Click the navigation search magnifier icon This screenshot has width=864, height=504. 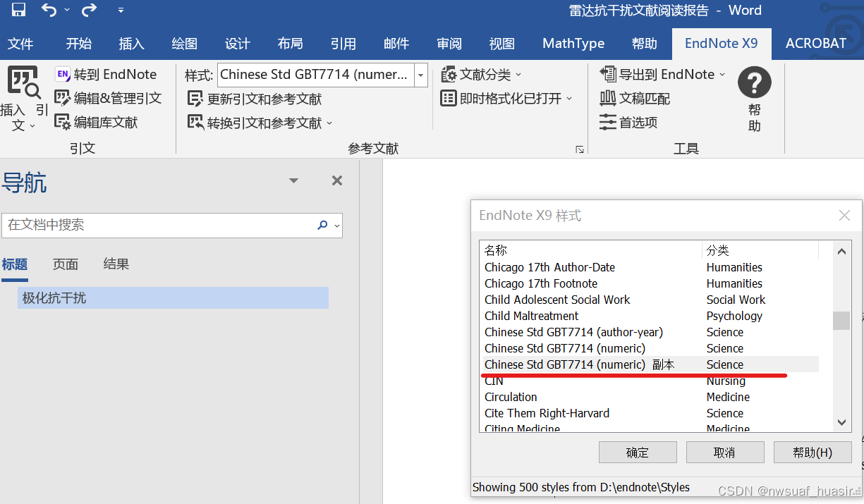click(x=322, y=226)
